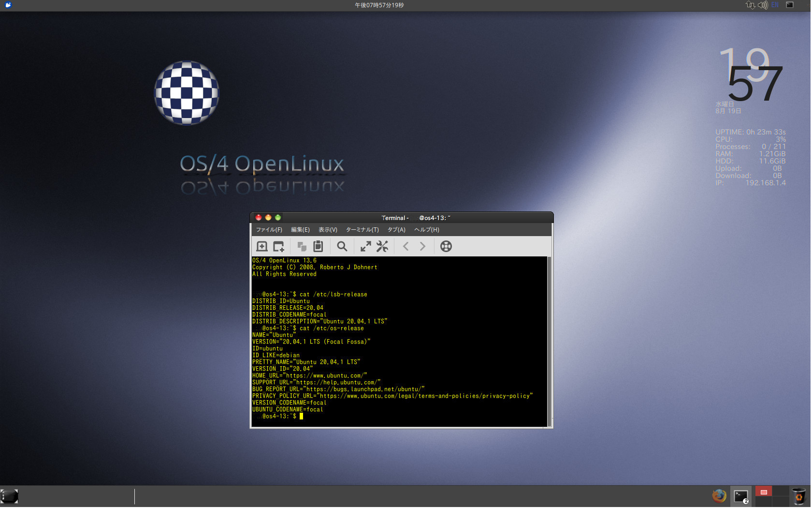
Task: Click the HOME_URL line in Terminal
Action: (310, 376)
